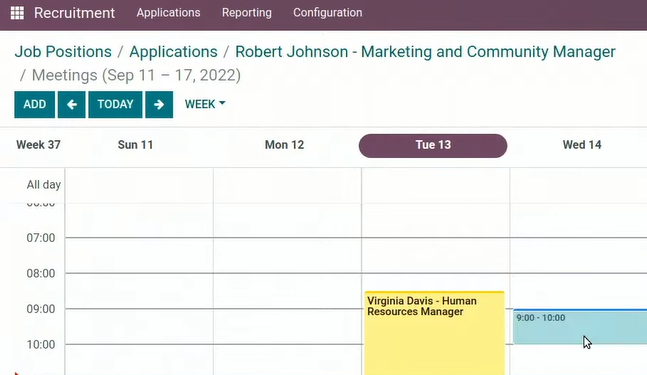The width and height of the screenshot is (647, 375).
Task: Open the Configuration menu
Action: click(328, 12)
